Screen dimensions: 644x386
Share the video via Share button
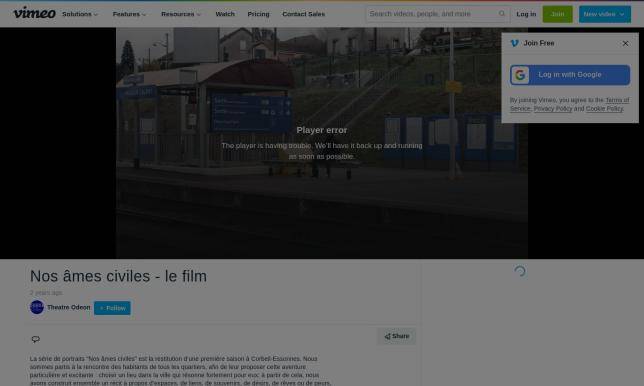pyautogui.click(x=397, y=336)
